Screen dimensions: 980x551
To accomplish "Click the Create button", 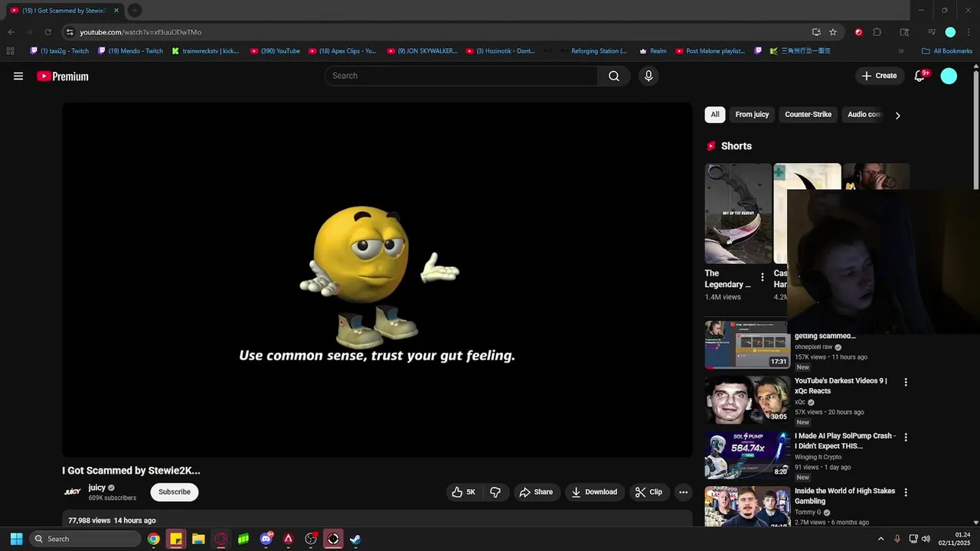I will (879, 76).
